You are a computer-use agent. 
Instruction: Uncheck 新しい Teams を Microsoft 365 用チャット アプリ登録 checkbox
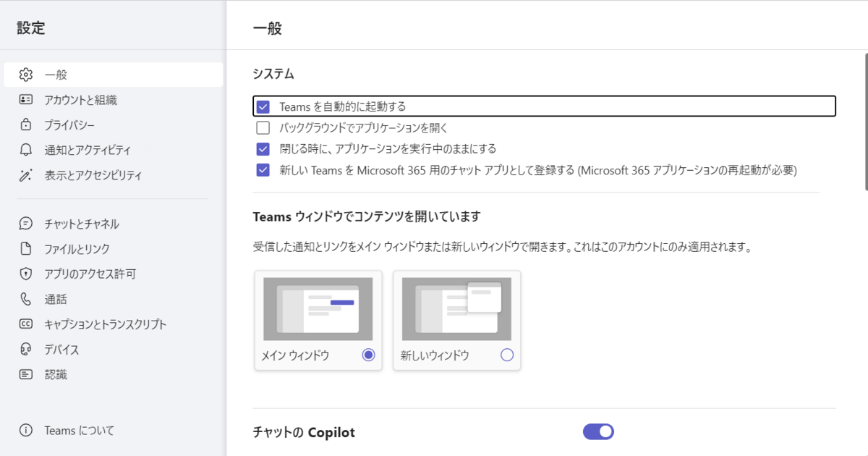coord(263,171)
